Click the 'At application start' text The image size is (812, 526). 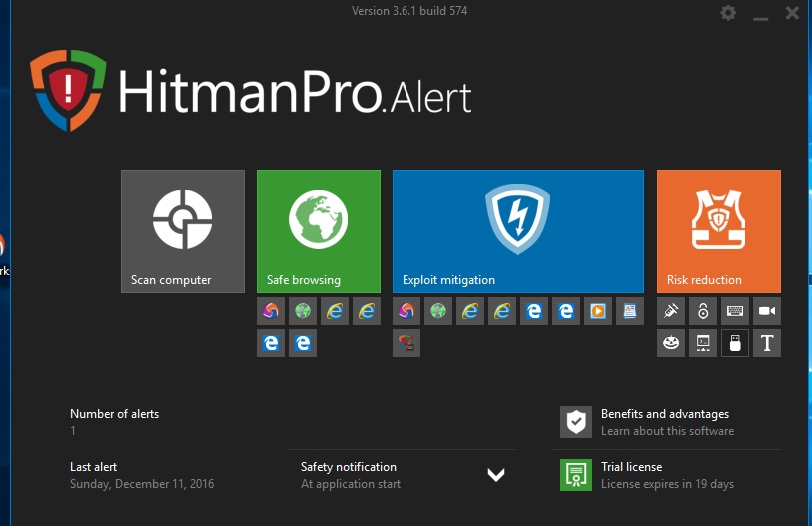[351, 484]
